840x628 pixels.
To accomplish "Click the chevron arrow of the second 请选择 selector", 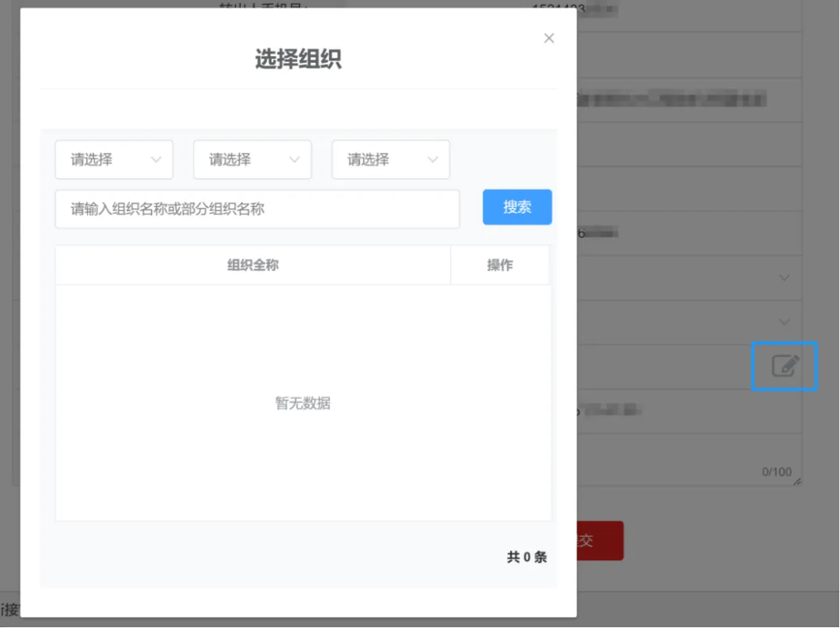I will 296,160.
